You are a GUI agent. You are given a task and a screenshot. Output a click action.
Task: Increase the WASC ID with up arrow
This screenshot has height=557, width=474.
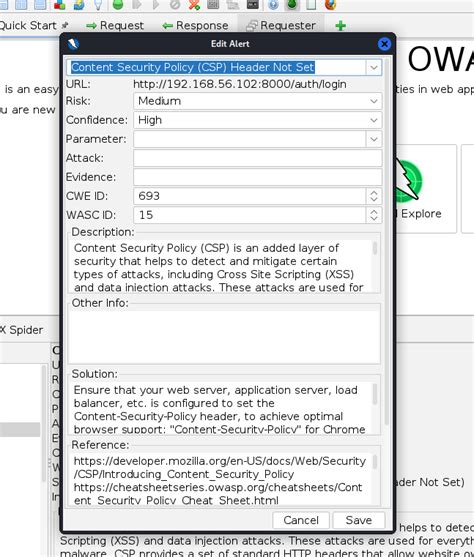[374, 211]
